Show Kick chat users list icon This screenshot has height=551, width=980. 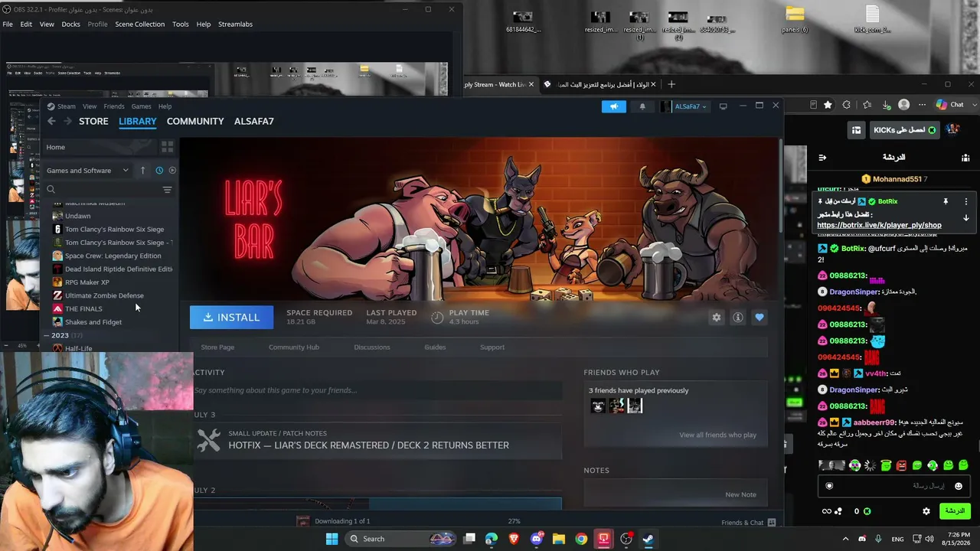click(x=965, y=158)
